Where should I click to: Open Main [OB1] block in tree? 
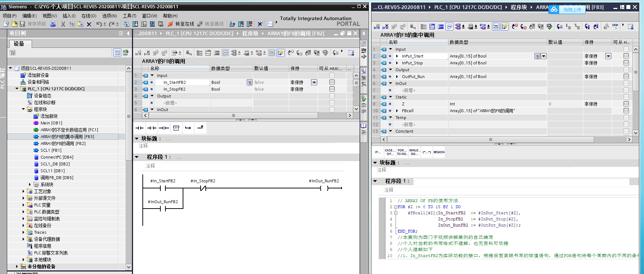pos(51,123)
